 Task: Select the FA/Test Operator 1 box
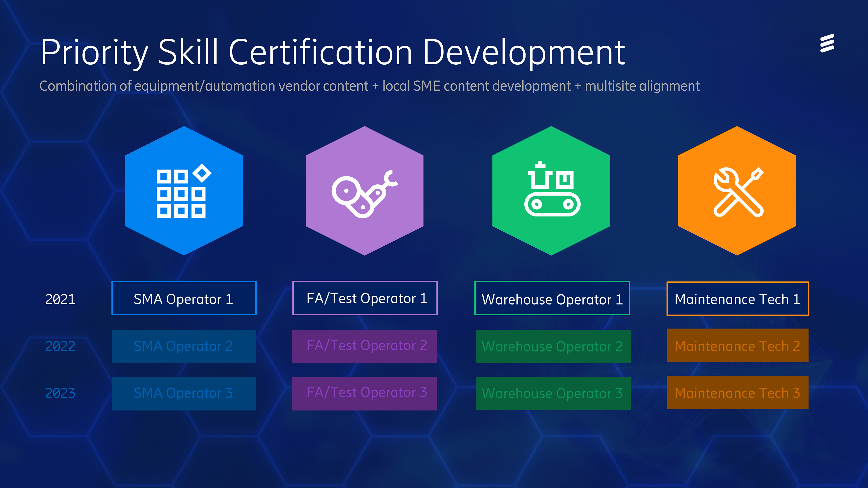365,298
